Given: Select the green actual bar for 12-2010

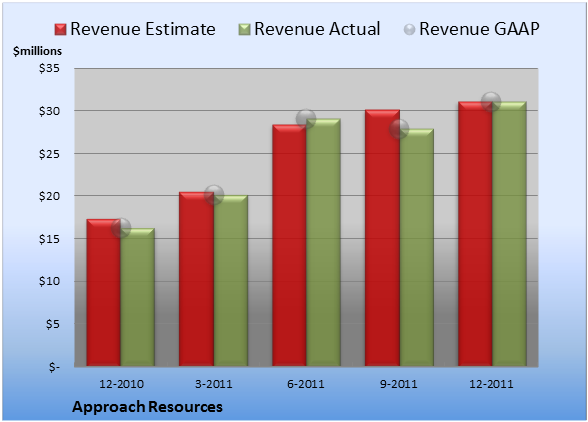Looking at the screenshot, I should (138, 297).
